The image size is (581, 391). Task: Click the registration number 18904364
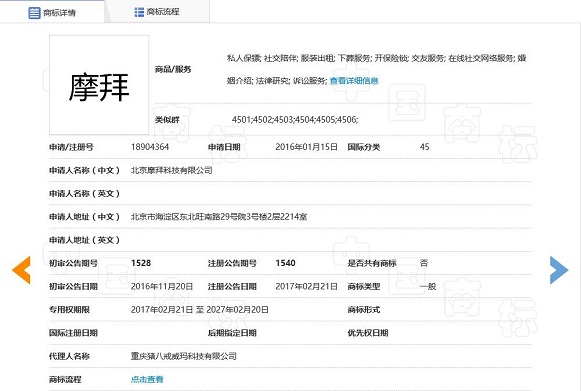pos(150,147)
